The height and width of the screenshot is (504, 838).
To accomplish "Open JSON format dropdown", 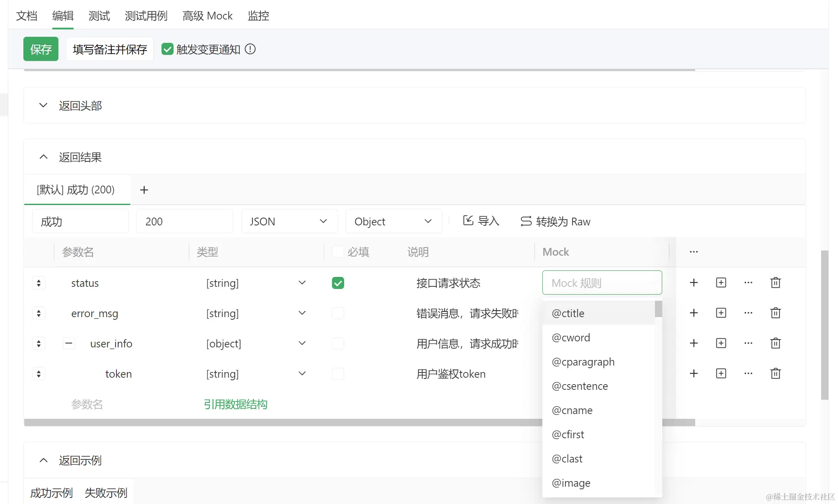I will (x=289, y=221).
